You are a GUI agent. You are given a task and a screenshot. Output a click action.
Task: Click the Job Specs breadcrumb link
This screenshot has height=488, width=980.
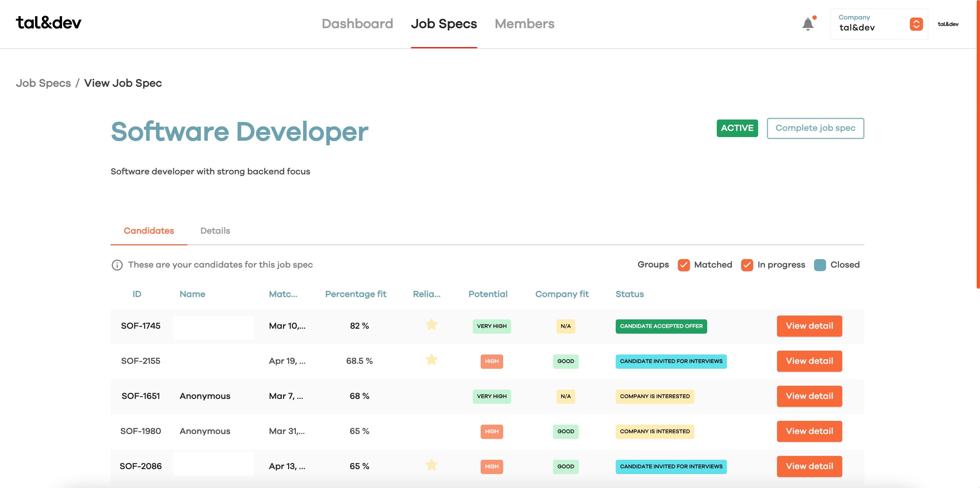(x=43, y=83)
